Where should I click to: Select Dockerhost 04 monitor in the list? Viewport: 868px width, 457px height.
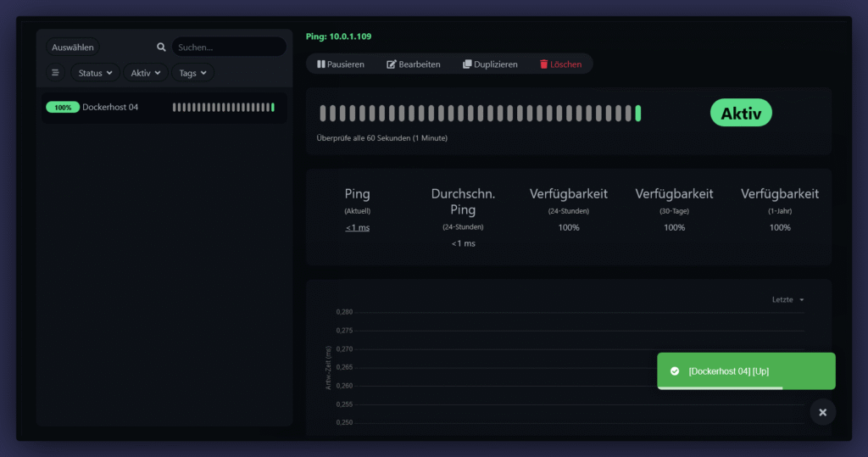pos(110,108)
